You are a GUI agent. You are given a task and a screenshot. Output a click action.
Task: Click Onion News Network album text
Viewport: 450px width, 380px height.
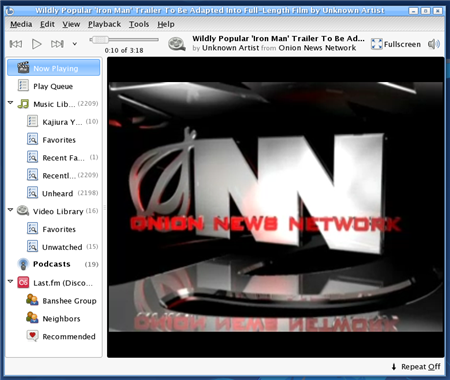(317, 48)
